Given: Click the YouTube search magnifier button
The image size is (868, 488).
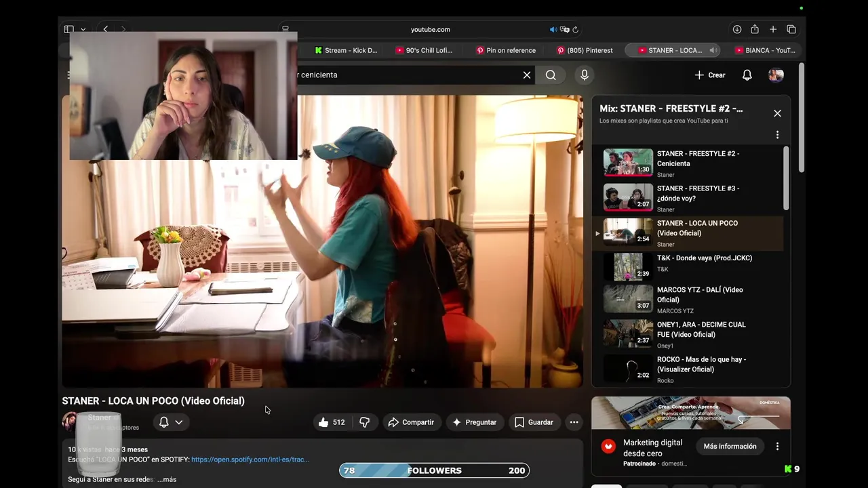Looking at the screenshot, I should click(x=551, y=75).
